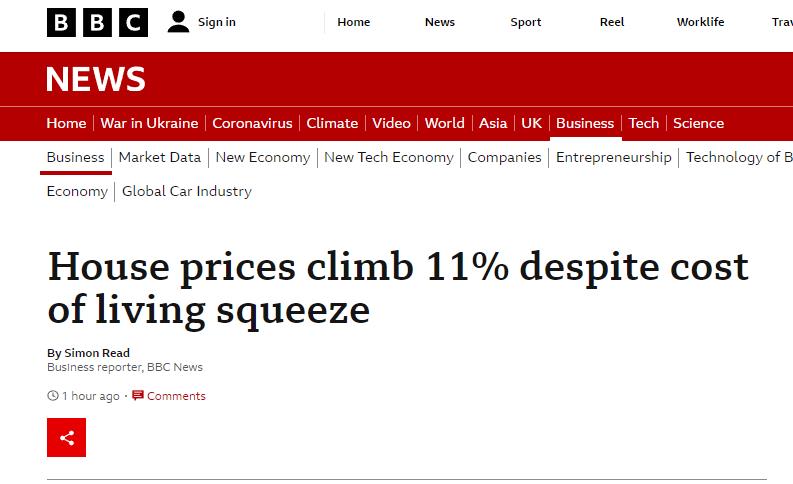Open the Market Data subsection
Image resolution: width=793 pixels, height=484 pixels.
[x=160, y=157]
